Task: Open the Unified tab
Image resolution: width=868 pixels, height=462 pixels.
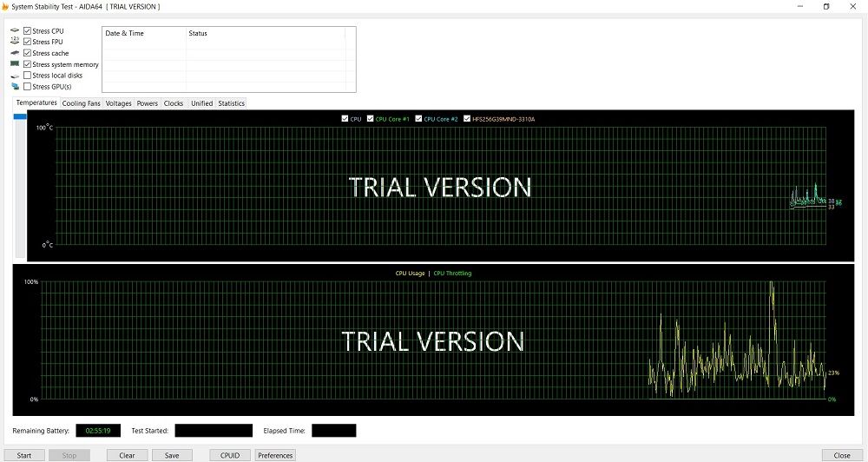Action: (201, 103)
